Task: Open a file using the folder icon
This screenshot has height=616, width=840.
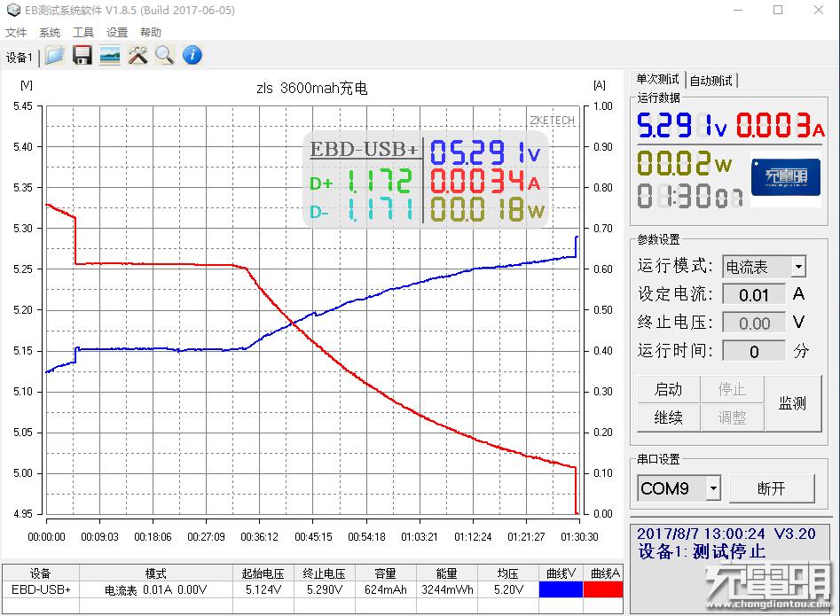Action: (54, 55)
